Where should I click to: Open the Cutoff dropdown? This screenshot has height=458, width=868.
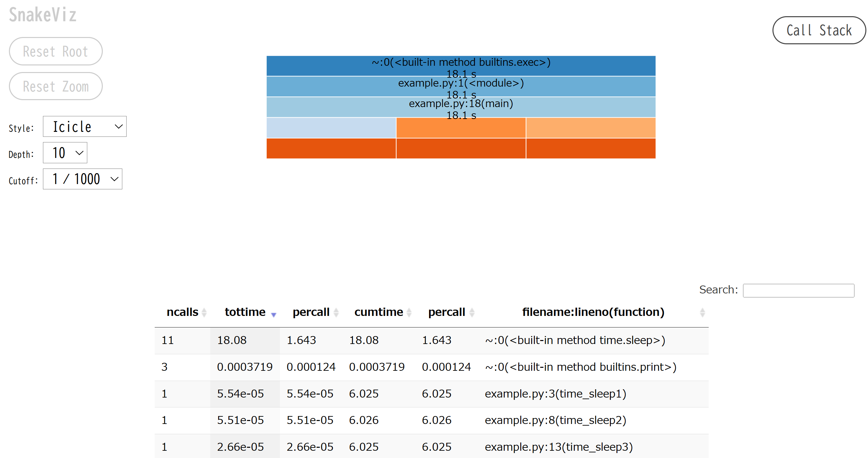pos(83,179)
